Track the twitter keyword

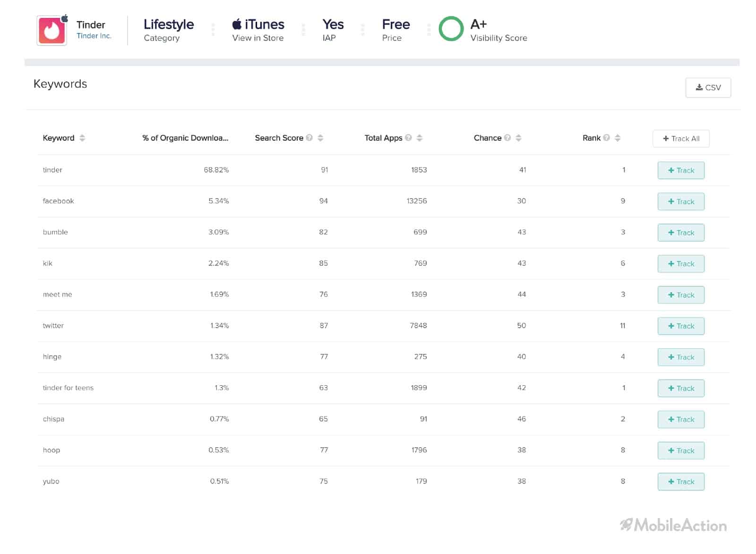point(681,326)
